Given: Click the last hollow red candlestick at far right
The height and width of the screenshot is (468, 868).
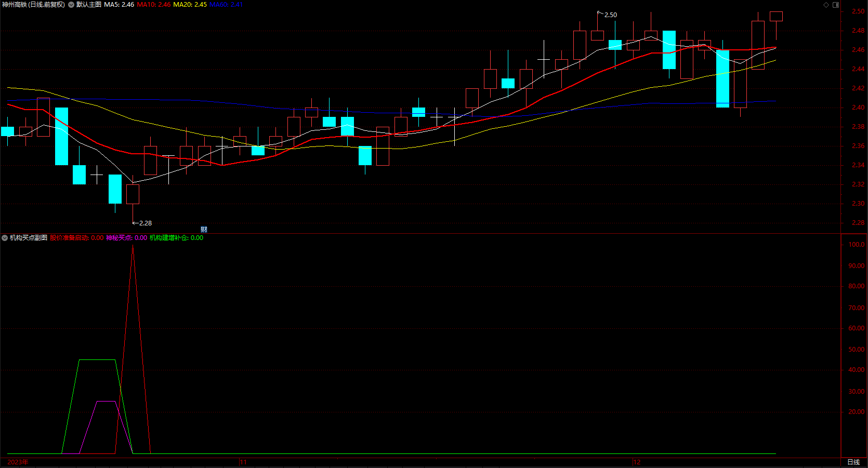Looking at the screenshot, I should pyautogui.click(x=776, y=16).
